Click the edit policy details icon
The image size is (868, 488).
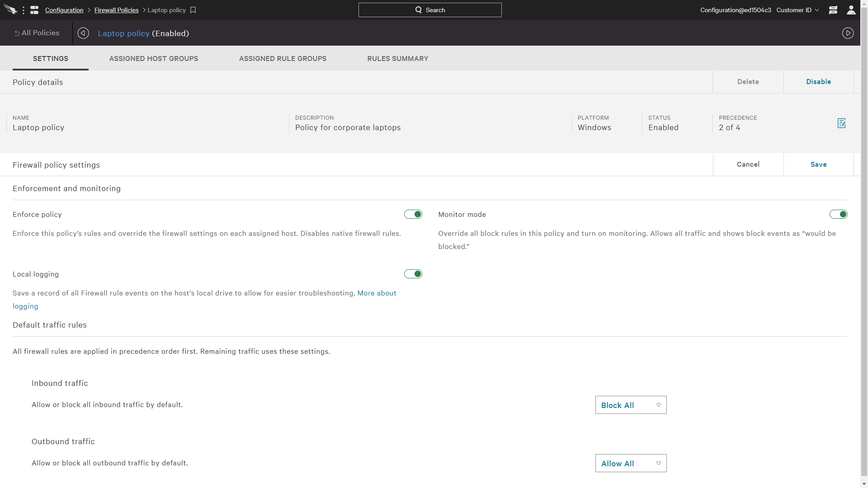841,123
